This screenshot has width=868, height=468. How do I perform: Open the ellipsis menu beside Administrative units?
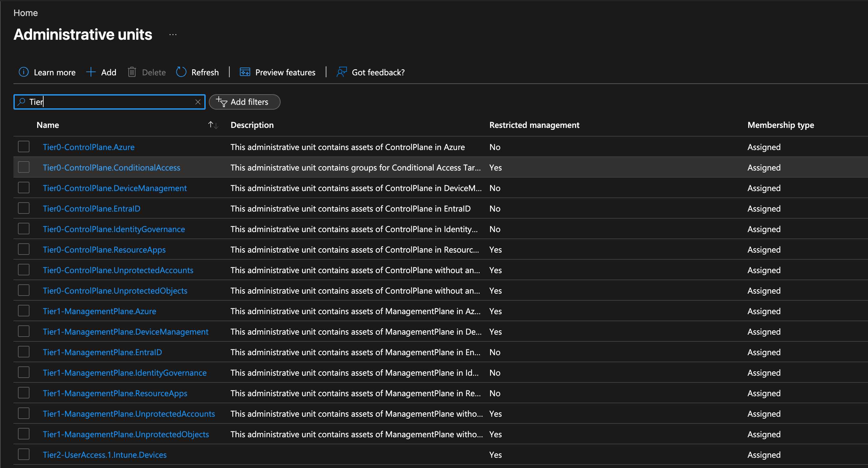(173, 35)
